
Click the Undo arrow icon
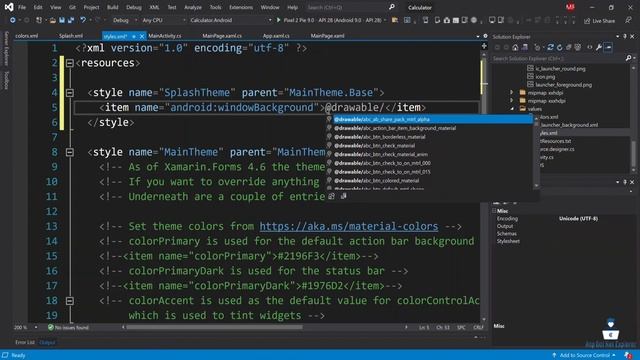click(83, 20)
